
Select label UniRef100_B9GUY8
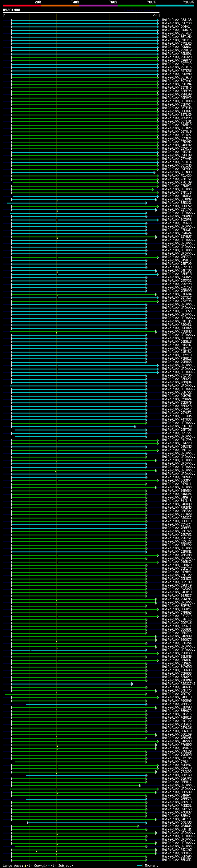177,60
